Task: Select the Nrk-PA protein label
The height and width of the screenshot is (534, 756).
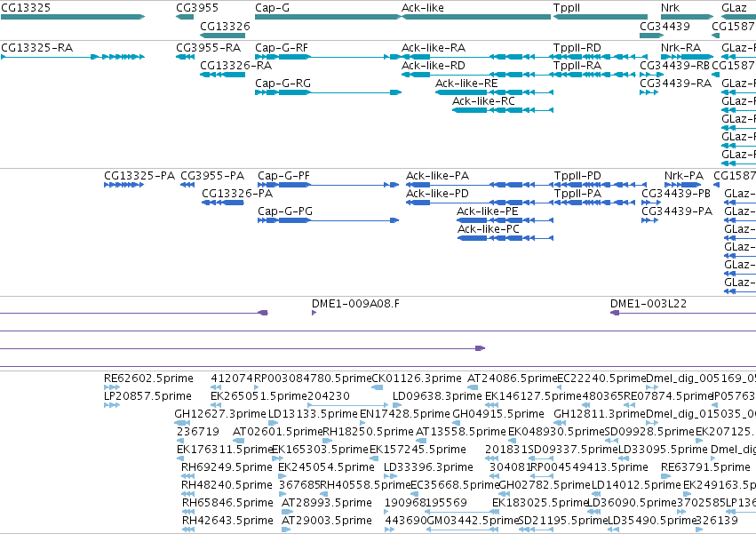Action: click(684, 176)
